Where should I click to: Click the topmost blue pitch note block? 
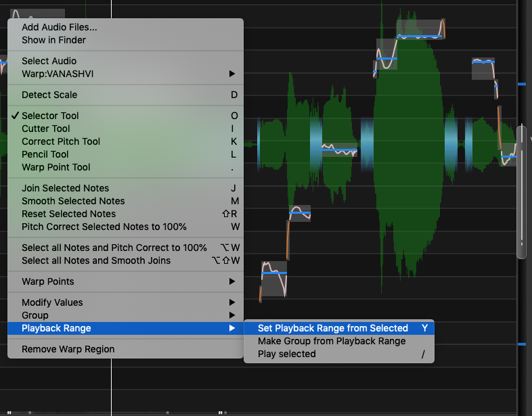click(x=420, y=34)
